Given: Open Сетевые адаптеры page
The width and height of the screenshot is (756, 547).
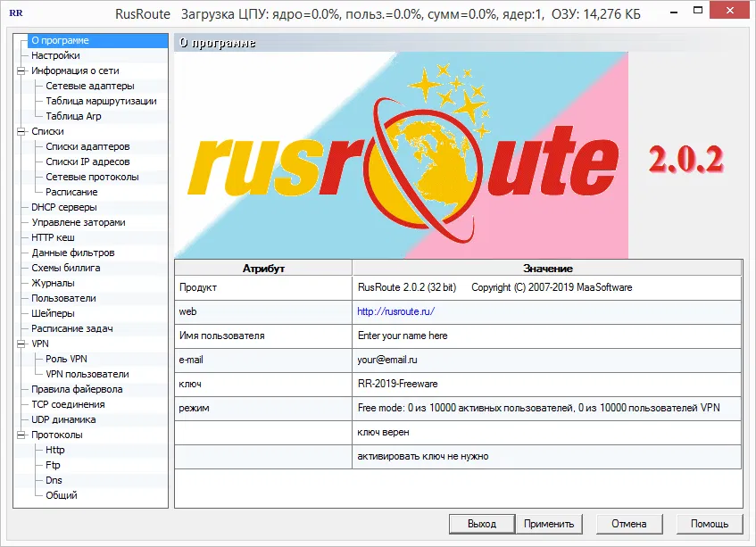Looking at the screenshot, I should click(89, 87).
